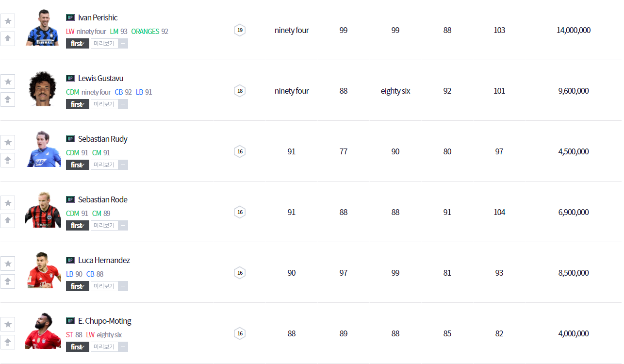The image size is (624, 364).
Task: Click the level 19 hexagon badge for Ivan Perishic
Action: coord(239,30)
